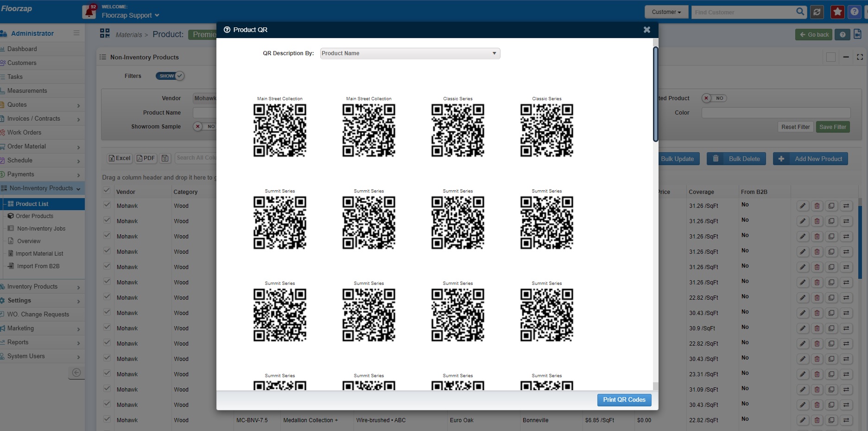Open the QR Description By dropdown
868x431 pixels.
(x=410, y=53)
